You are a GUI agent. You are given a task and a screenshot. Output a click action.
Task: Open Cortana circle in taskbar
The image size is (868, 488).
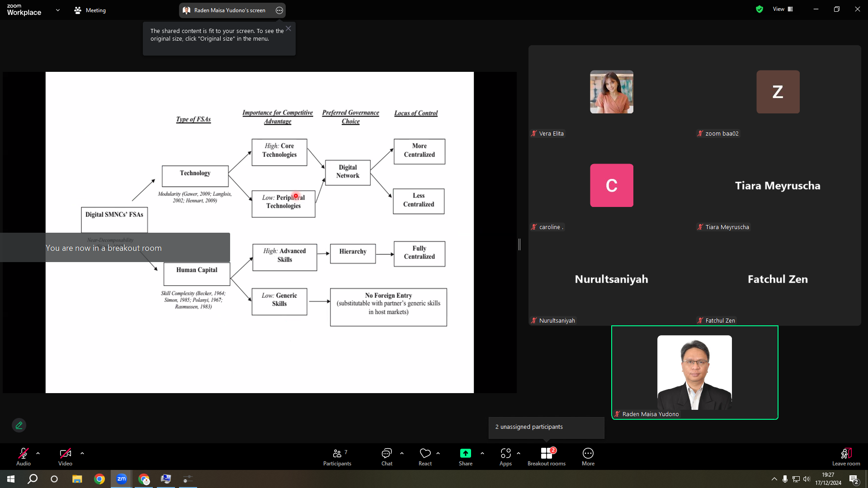coord(54,479)
